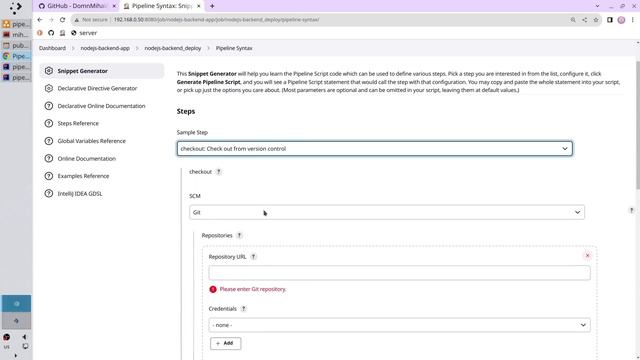
Task: Open Declarative Online Documentation link
Action: point(101,106)
